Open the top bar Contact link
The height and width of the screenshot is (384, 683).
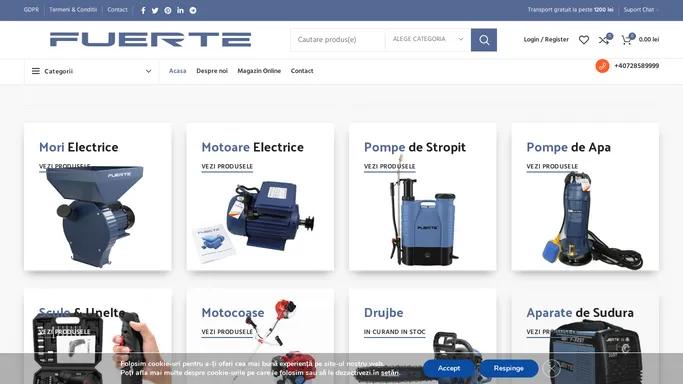[x=118, y=10]
